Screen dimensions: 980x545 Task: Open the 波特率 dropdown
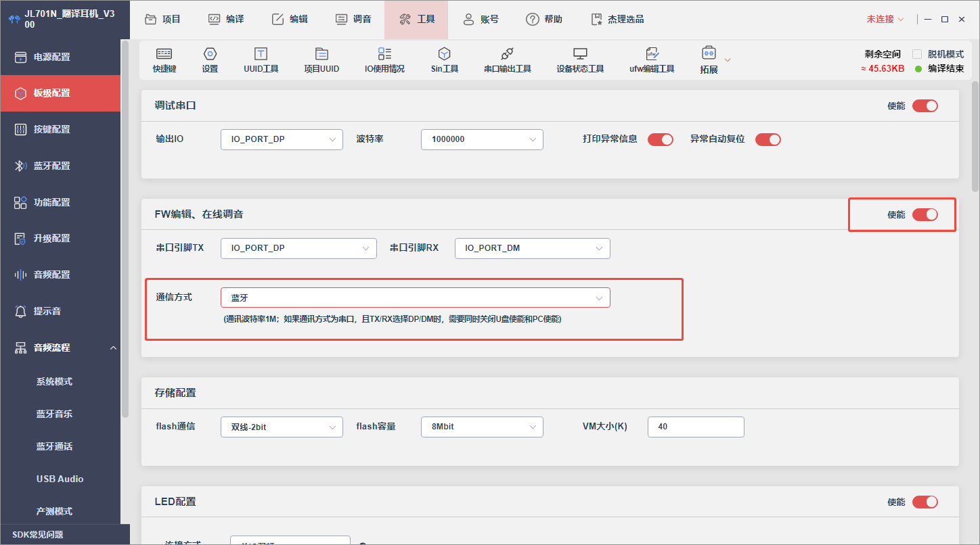(482, 139)
